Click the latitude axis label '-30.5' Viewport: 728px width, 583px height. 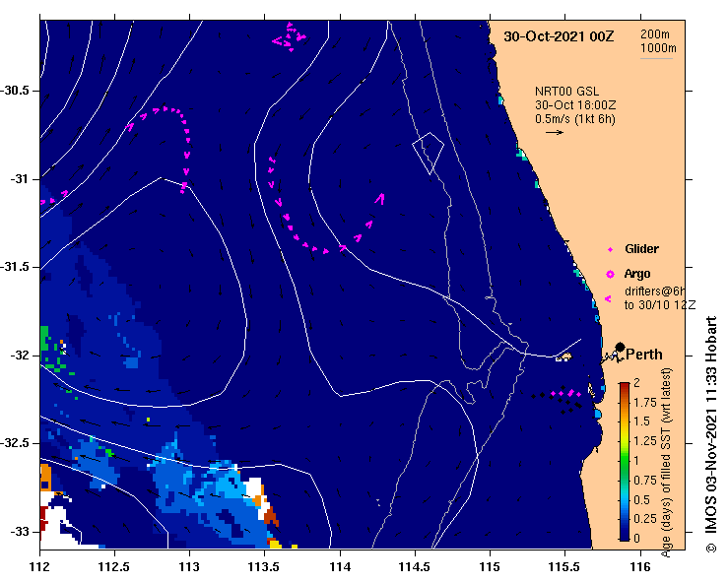point(15,91)
